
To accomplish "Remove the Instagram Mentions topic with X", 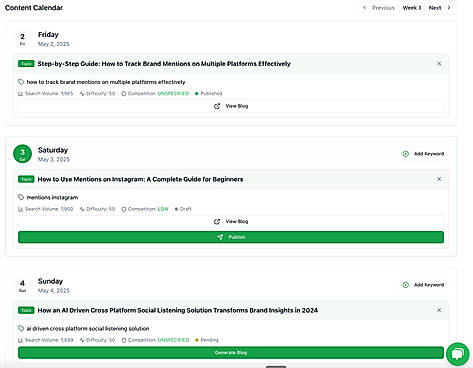I will point(439,179).
